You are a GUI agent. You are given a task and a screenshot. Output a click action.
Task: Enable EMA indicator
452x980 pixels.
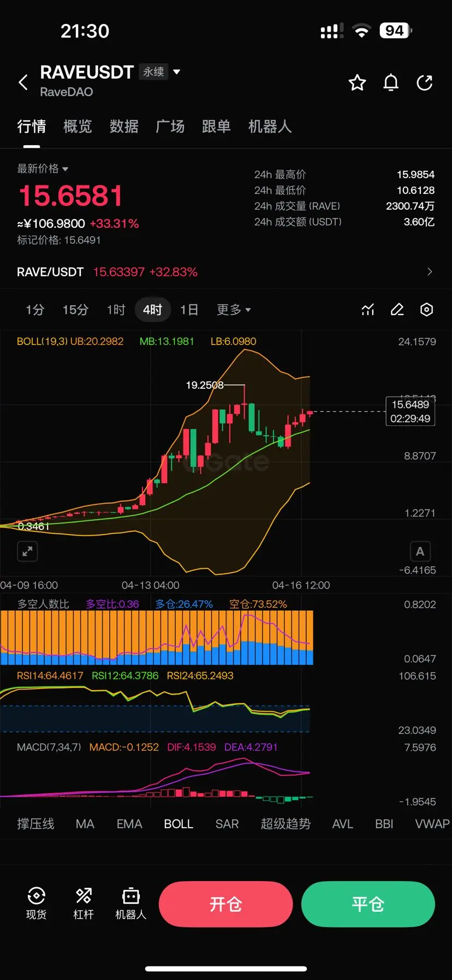click(129, 824)
